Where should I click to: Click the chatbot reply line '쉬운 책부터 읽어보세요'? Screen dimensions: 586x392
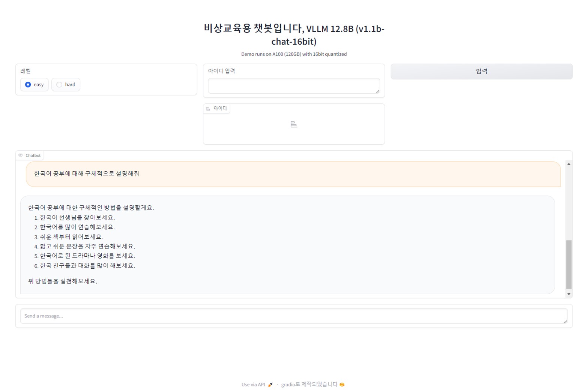tap(71, 237)
